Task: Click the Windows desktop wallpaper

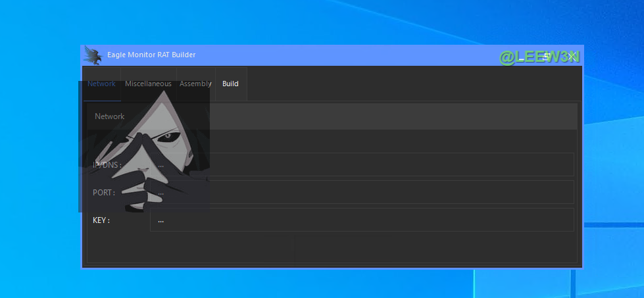Action: click(x=612, y=164)
